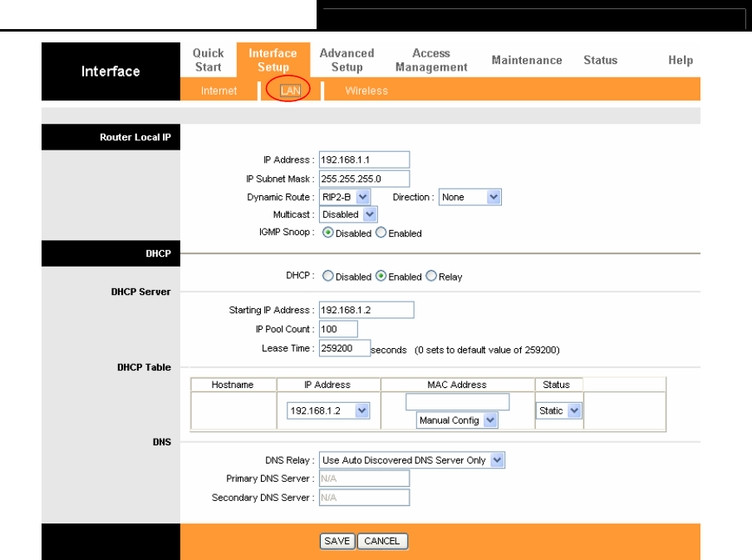Select DHCP Enabled radio button
752x560 pixels.
381,277
